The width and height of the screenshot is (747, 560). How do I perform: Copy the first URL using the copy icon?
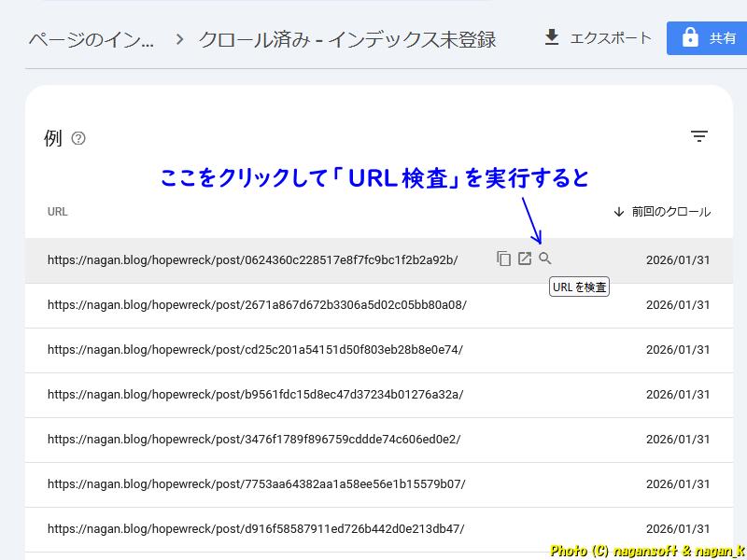click(x=504, y=259)
